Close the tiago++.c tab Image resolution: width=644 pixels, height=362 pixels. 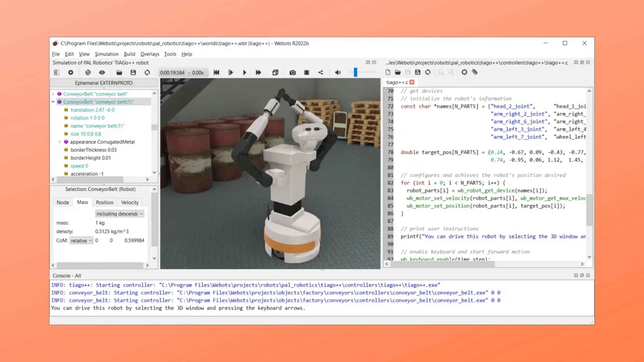pos(412,82)
